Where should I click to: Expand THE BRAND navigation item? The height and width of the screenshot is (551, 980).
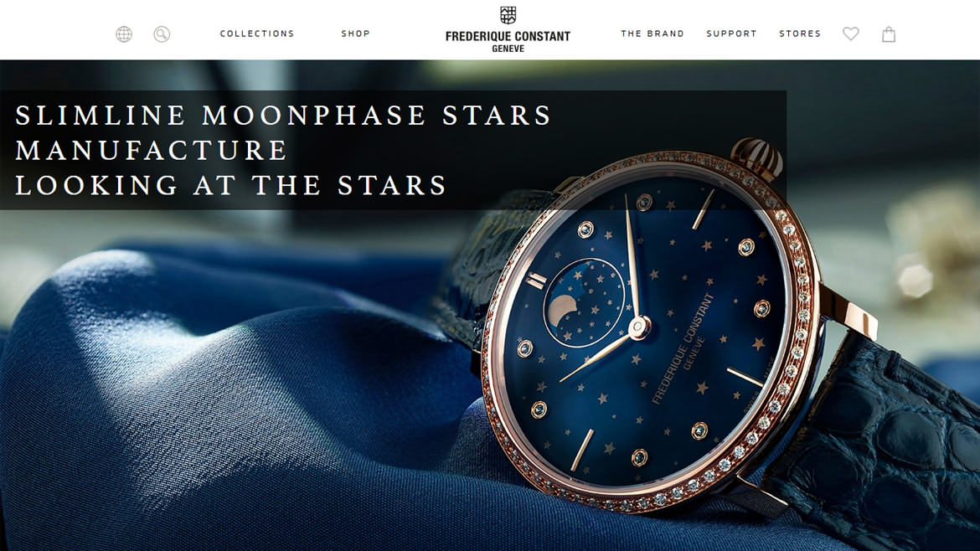(652, 33)
